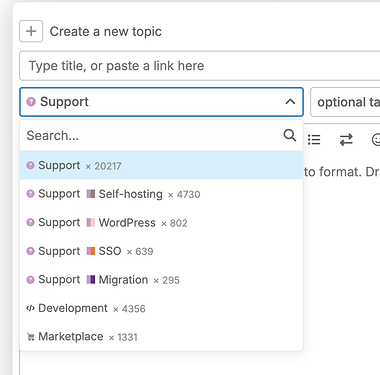Viewport: 380px width, 375px height.
Task: Click the Marketplace cart icon
Action: click(x=30, y=337)
